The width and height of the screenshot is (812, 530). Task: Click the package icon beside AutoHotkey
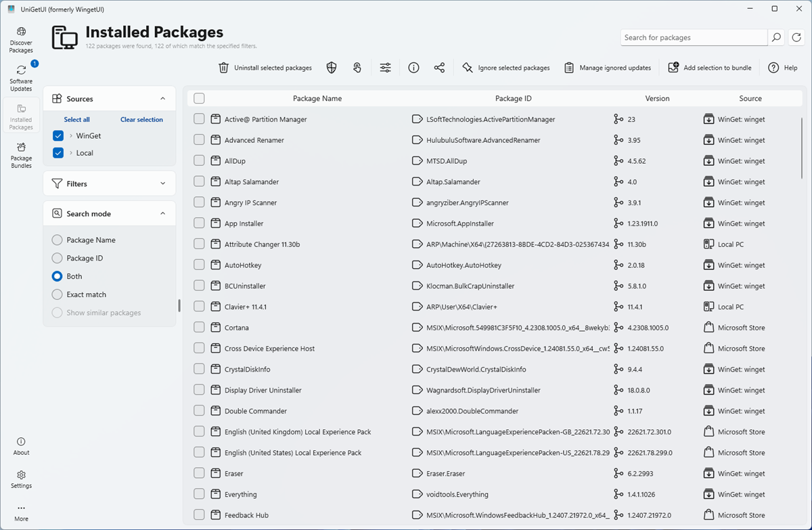(x=216, y=265)
